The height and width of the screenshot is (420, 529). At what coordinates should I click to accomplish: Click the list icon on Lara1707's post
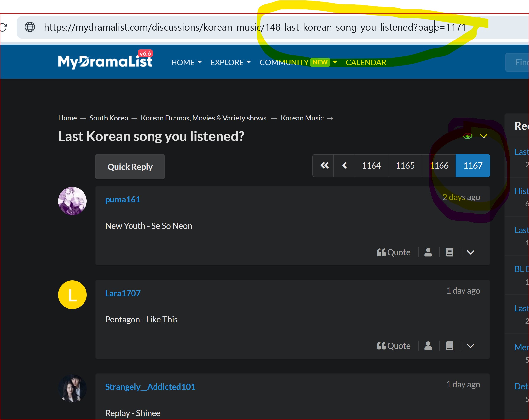[449, 346]
